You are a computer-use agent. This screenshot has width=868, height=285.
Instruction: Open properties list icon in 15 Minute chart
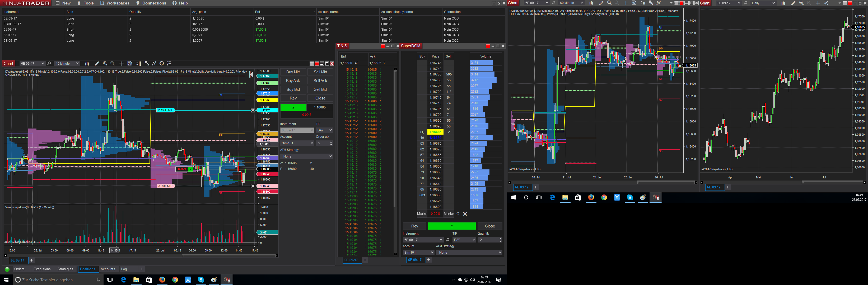pos(169,64)
